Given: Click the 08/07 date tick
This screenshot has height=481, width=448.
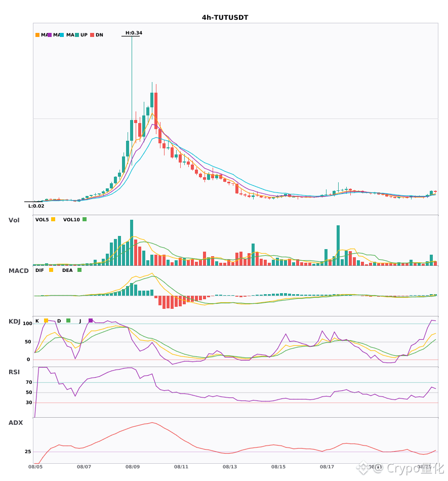Looking at the screenshot, I should [84, 467].
